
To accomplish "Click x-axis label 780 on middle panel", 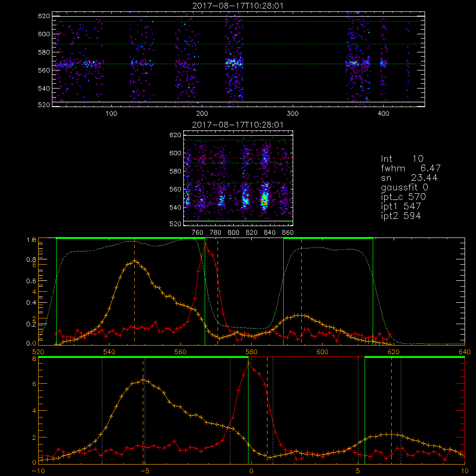I will [x=216, y=233].
